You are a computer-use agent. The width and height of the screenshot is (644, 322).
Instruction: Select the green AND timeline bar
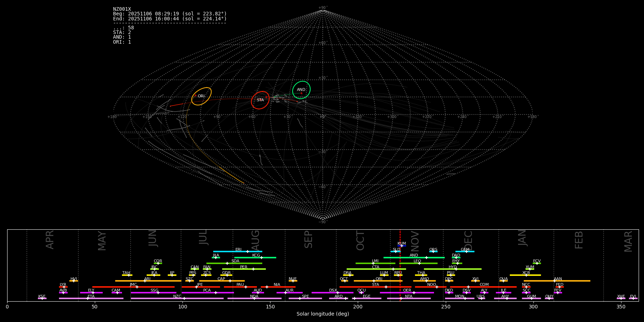point(414,257)
